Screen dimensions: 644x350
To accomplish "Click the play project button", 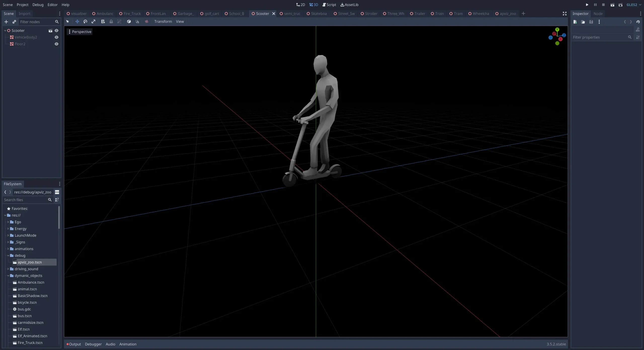I will coord(587,5).
